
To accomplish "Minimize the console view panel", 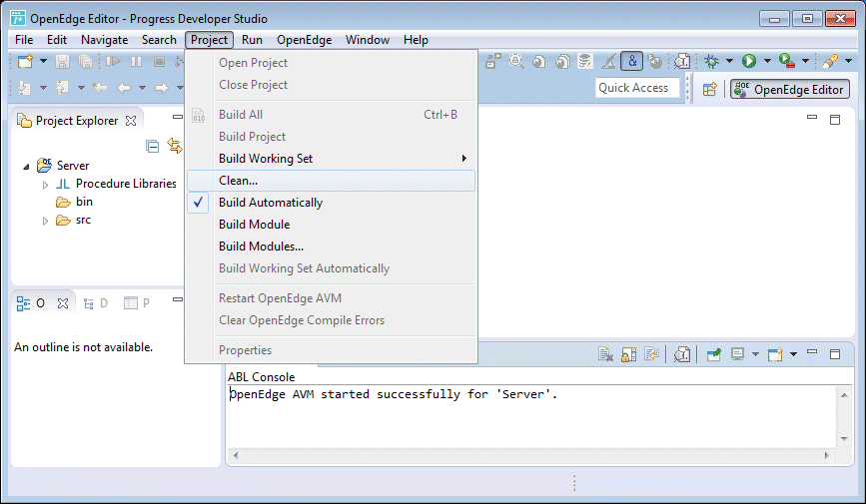I will [812, 351].
